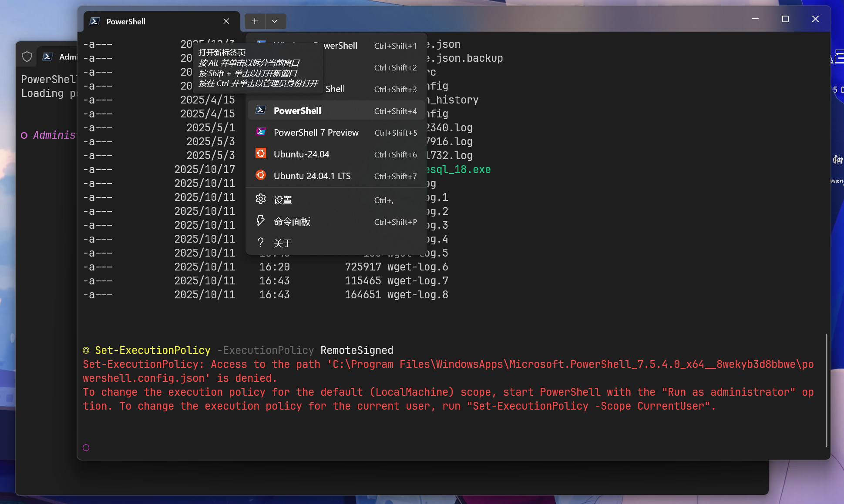The height and width of the screenshot is (504, 844).
Task: Click the PowerShell icon on the active tab
Action: pos(94,21)
